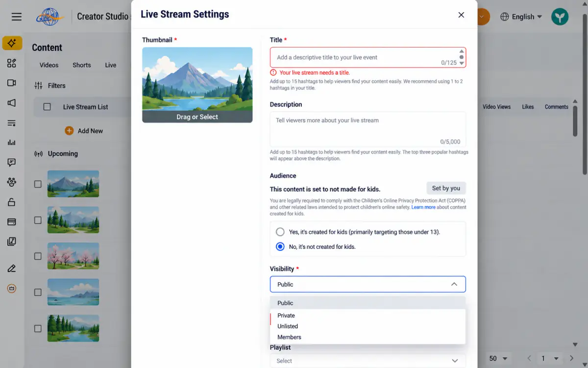The image size is (588, 368).
Task: Open the 50 rows per page dropdown
Action: pyautogui.click(x=498, y=358)
